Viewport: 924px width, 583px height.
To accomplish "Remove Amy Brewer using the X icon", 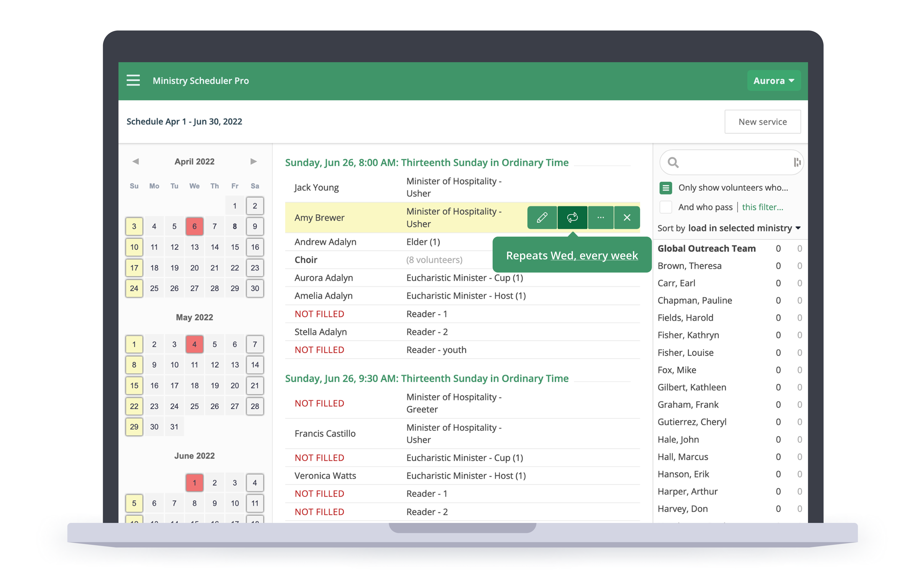I will tap(627, 217).
